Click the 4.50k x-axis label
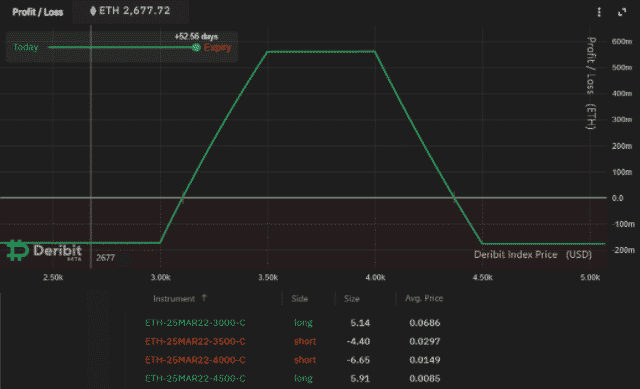Image resolution: width=640 pixels, height=389 pixels. coord(482,278)
